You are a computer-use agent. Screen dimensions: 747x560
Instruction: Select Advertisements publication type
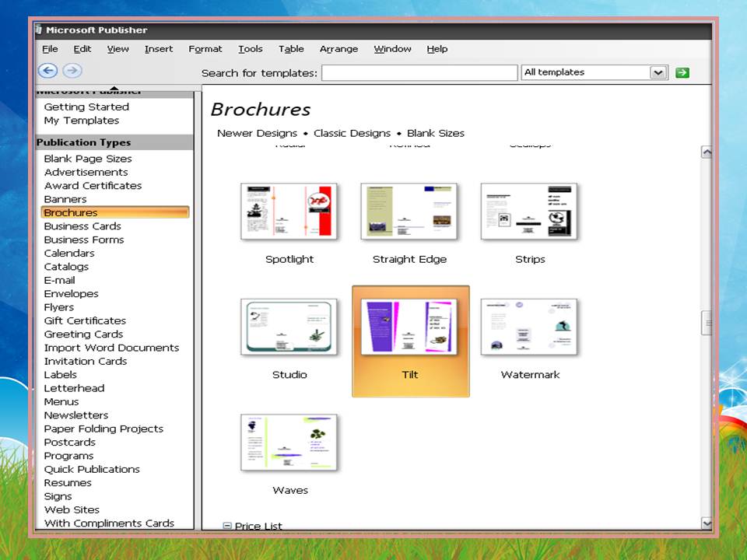pyautogui.click(x=86, y=173)
